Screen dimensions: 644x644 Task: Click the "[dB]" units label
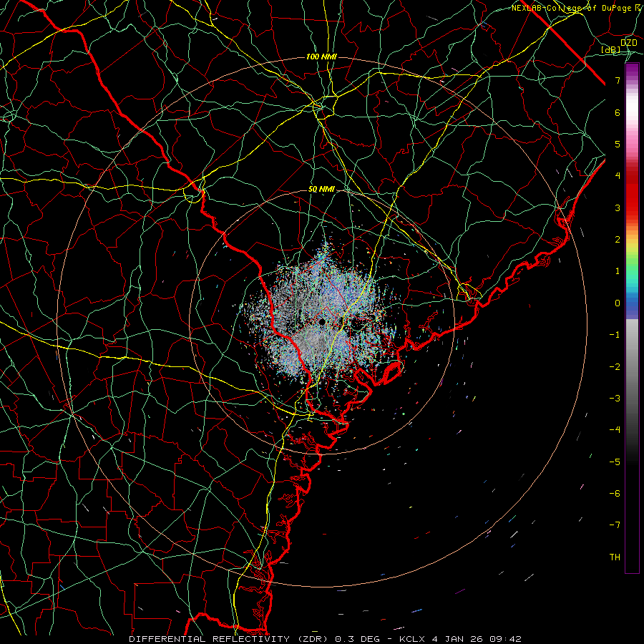click(x=610, y=50)
